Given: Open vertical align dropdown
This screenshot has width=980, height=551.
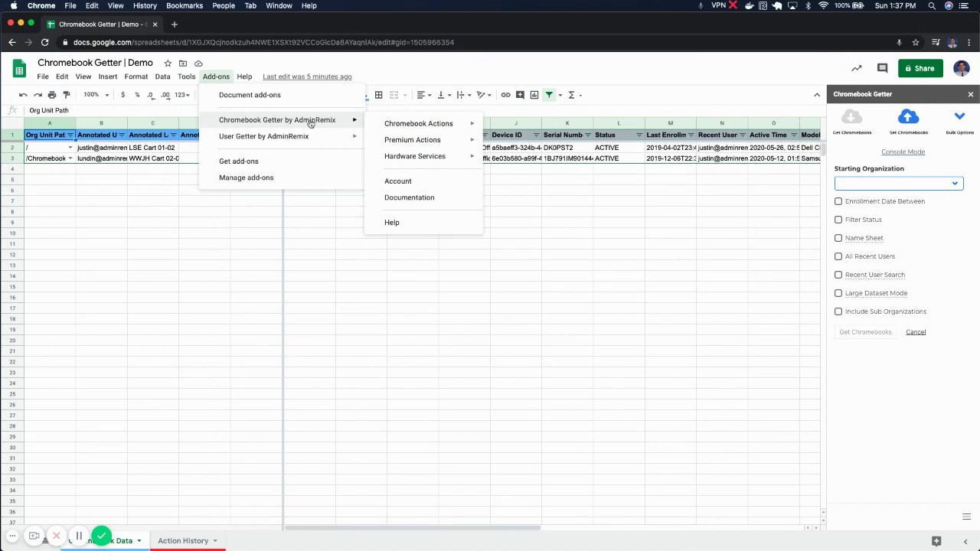Looking at the screenshot, I should pos(444,95).
